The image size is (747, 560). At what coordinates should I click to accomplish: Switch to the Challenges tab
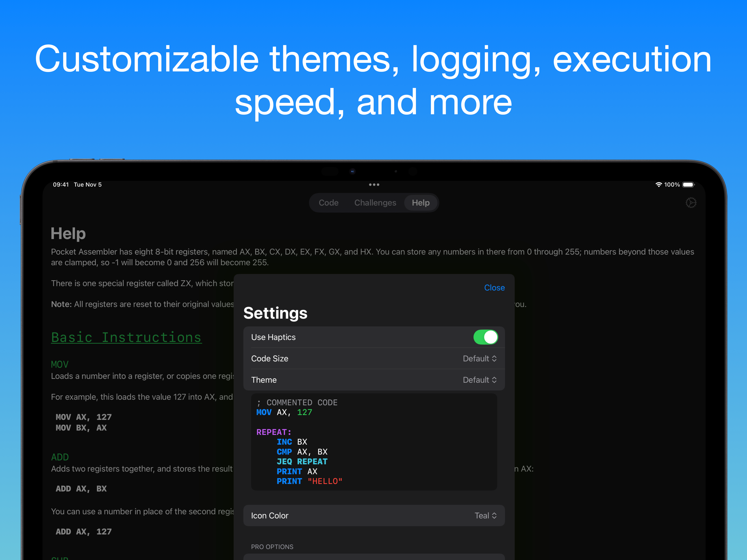coord(375,202)
